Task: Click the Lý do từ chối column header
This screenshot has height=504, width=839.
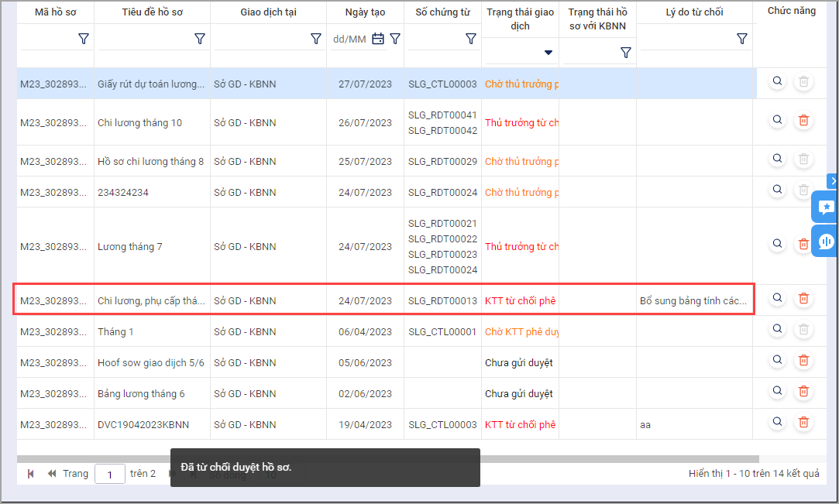Action: (695, 12)
